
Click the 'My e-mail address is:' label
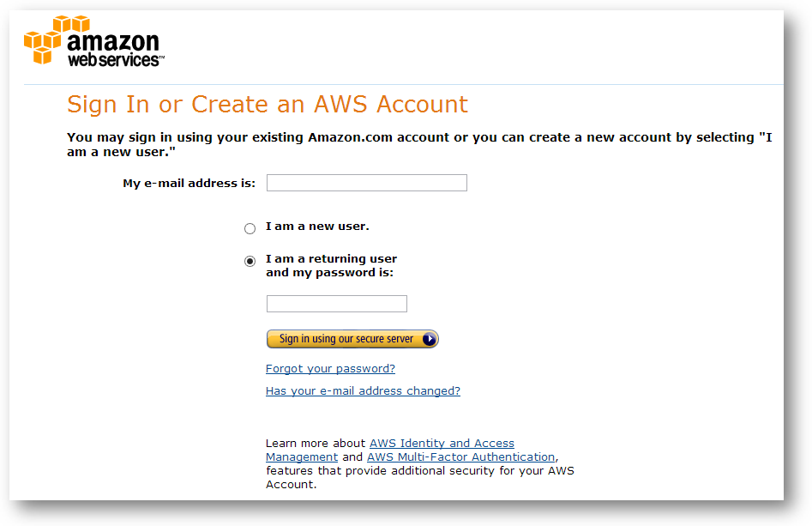[x=189, y=183]
